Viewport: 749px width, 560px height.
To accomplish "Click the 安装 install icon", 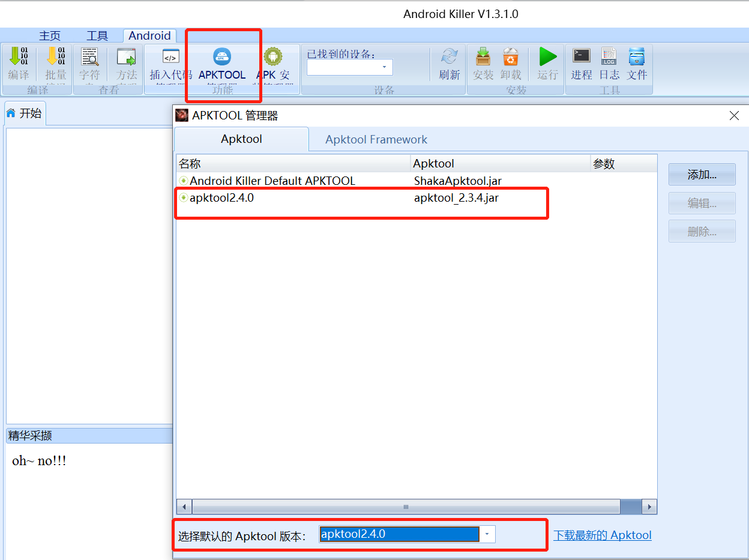I will [x=483, y=56].
